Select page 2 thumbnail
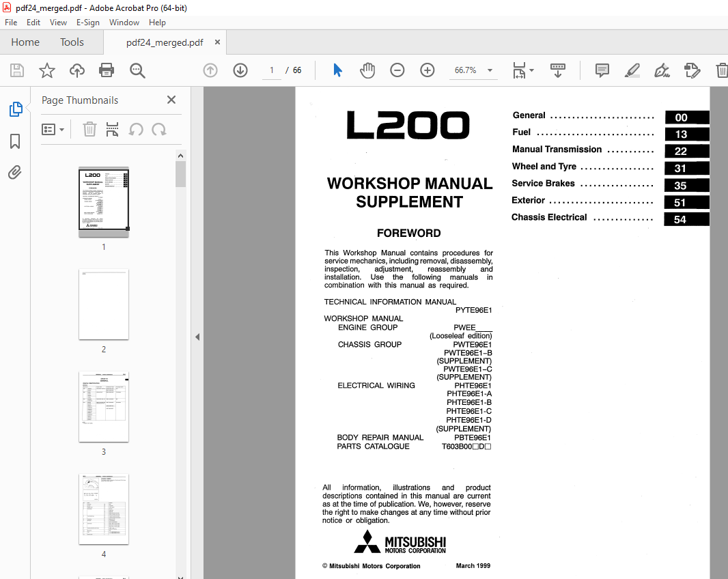The image size is (728, 579). [x=104, y=305]
